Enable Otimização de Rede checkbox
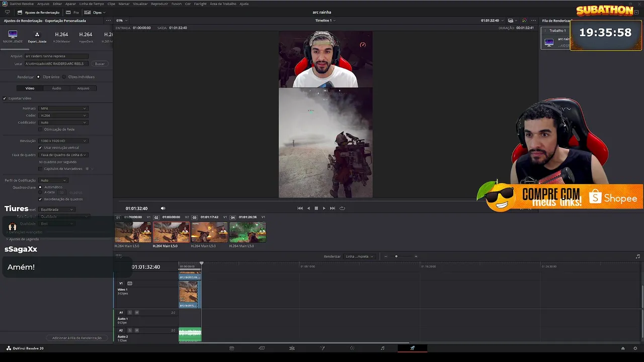 (x=40, y=129)
